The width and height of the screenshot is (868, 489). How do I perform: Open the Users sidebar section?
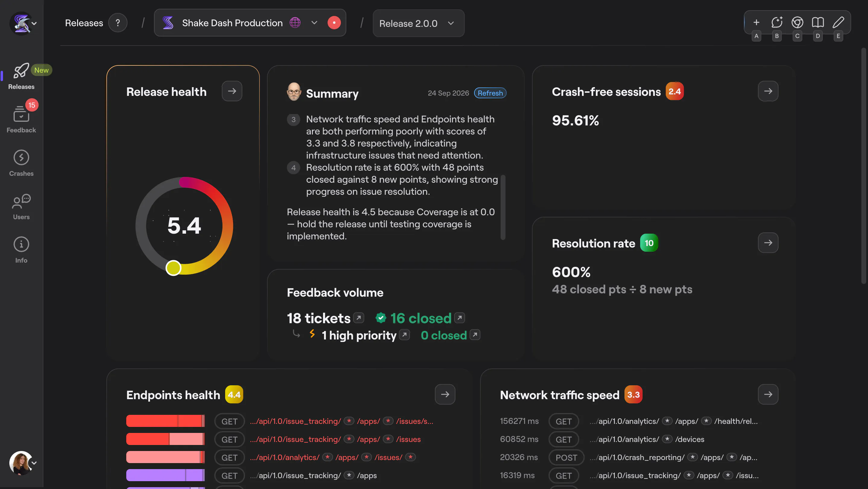[x=21, y=207]
